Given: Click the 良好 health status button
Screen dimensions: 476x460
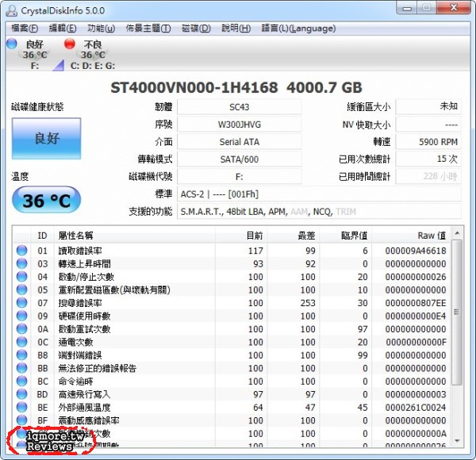Looking at the screenshot, I should pyautogui.click(x=47, y=138).
